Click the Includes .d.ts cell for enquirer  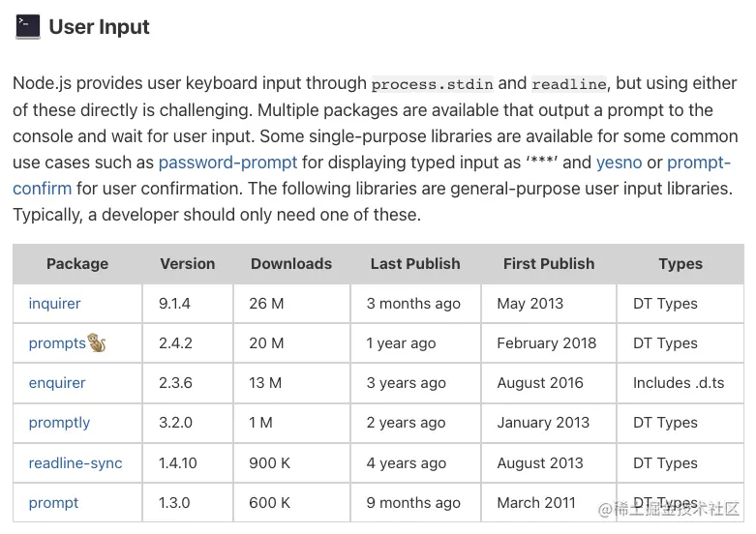[x=679, y=383]
